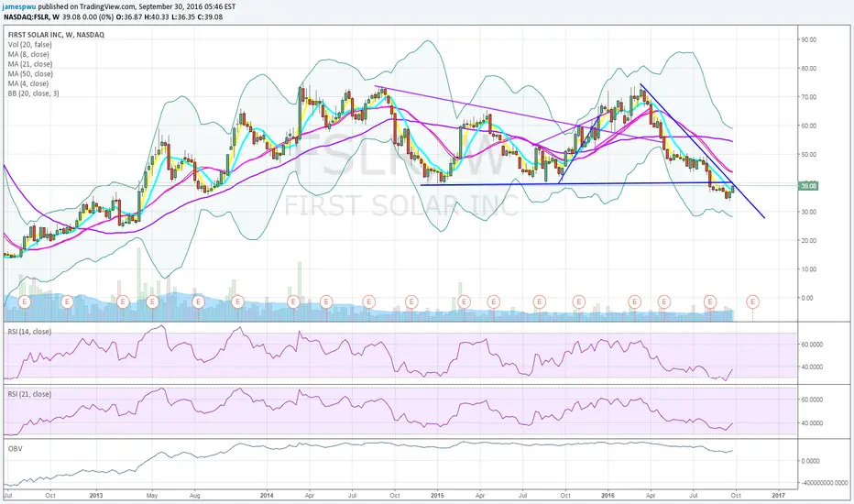This screenshot has width=854, height=504.
Task: Click the RSI (14, close) pane label
Action: click(29, 332)
